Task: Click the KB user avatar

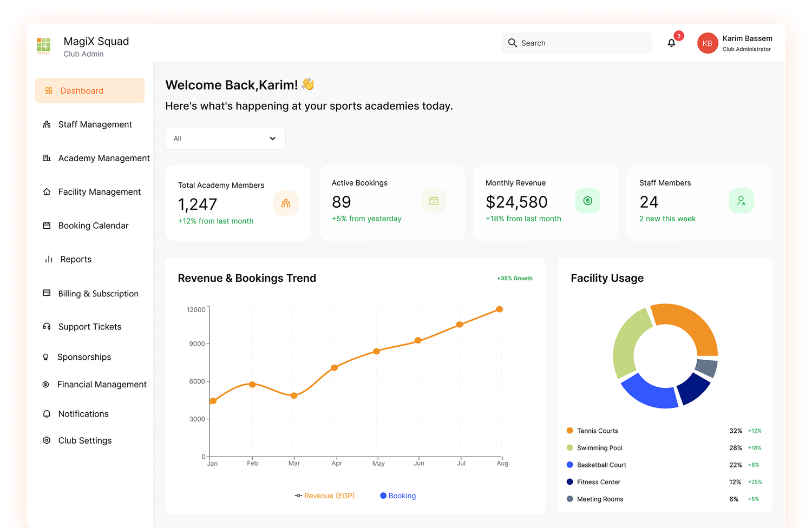Action: click(708, 43)
